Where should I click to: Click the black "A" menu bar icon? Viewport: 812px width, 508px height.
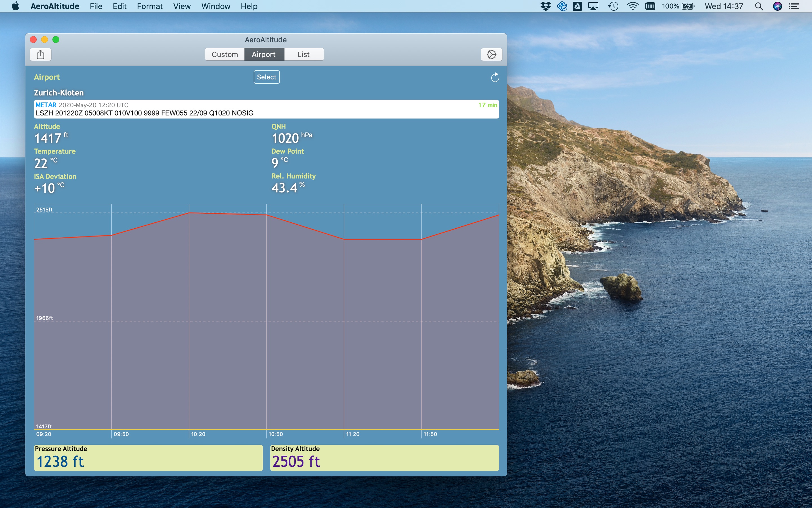tap(577, 6)
